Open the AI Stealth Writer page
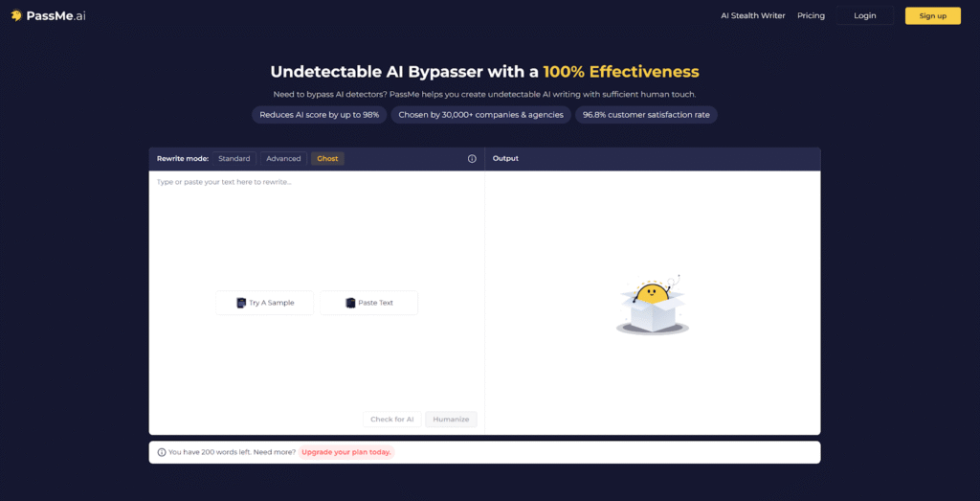Image resolution: width=980 pixels, height=501 pixels. pos(752,15)
